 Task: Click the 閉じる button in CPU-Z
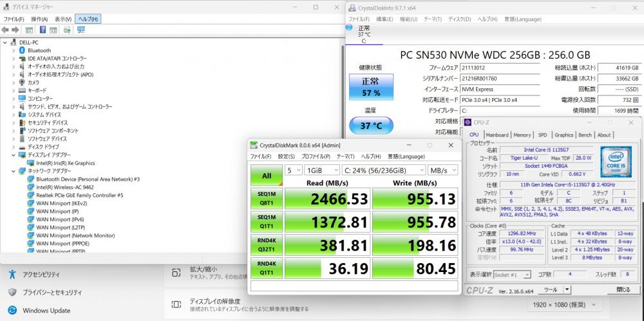(623, 289)
